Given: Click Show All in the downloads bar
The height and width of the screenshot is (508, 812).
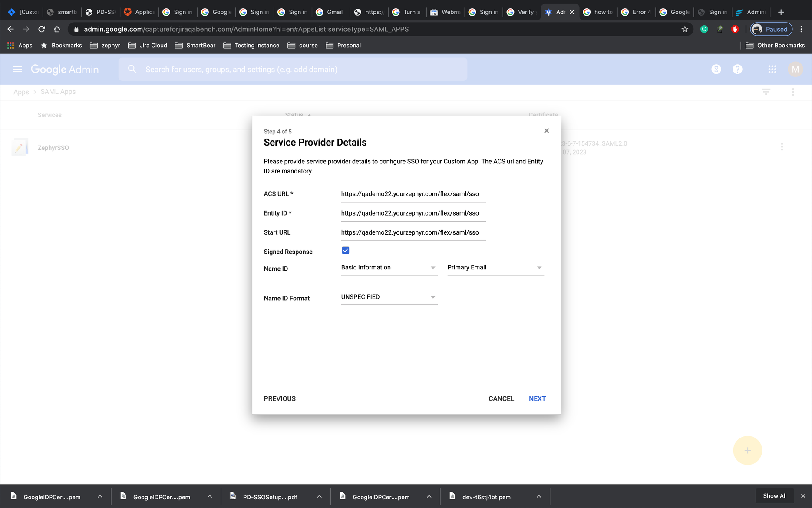Looking at the screenshot, I should [x=775, y=495].
